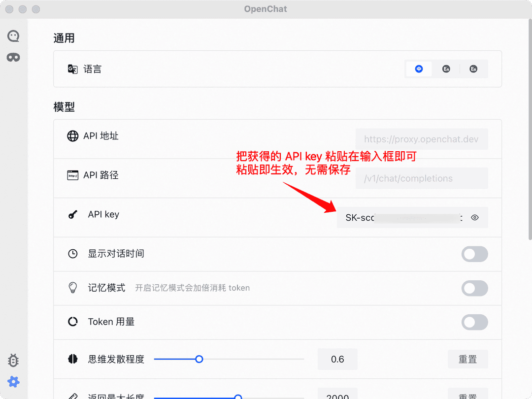This screenshot has width=532, height=399.
Task: Enable 显示对话时间 switch
Action: tap(474, 254)
